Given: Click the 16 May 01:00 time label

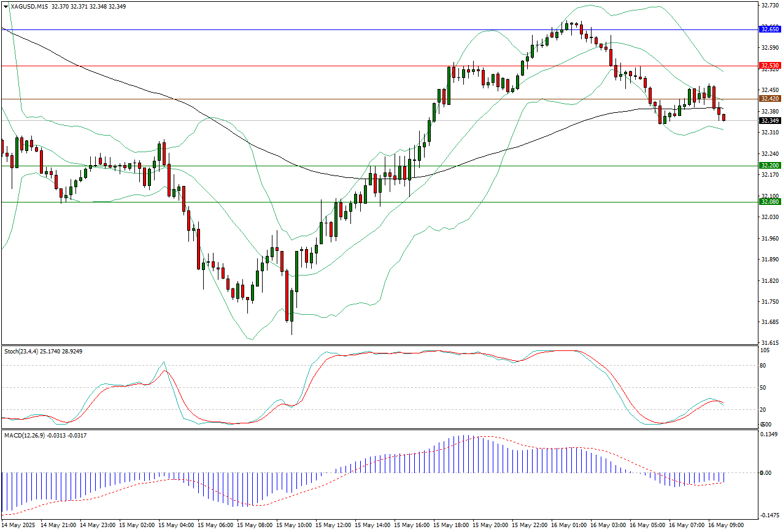Looking at the screenshot, I should pyautogui.click(x=570, y=526).
